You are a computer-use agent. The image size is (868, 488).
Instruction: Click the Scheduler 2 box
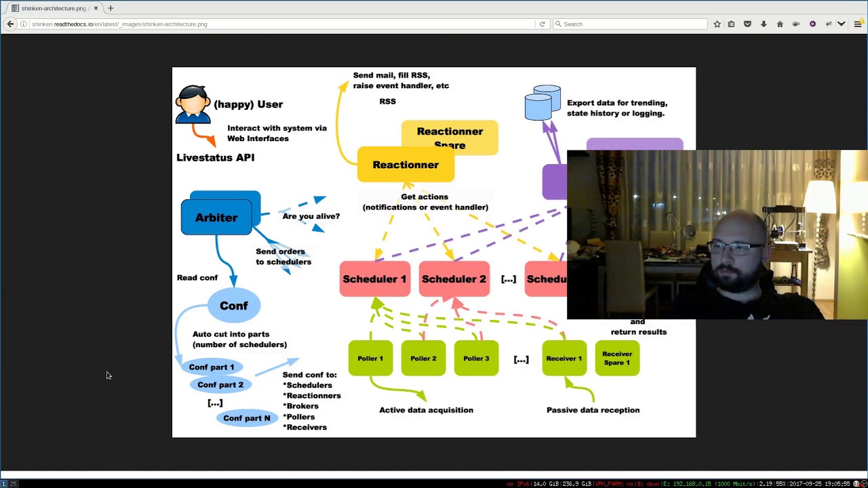[454, 279]
